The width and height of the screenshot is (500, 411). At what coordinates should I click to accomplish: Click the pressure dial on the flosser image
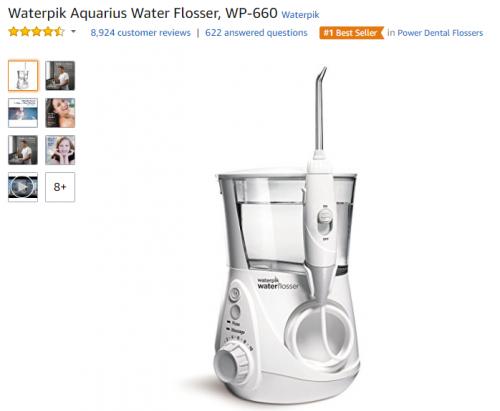pos(232,364)
